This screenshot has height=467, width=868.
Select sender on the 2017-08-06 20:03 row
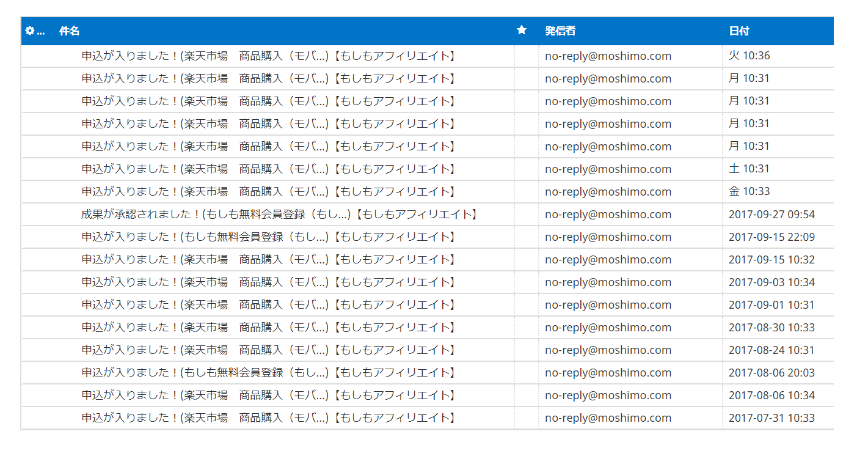(608, 373)
